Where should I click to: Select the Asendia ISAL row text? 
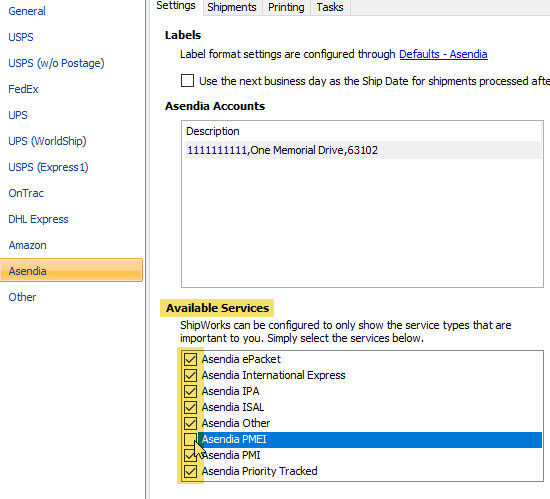pos(233,407)
